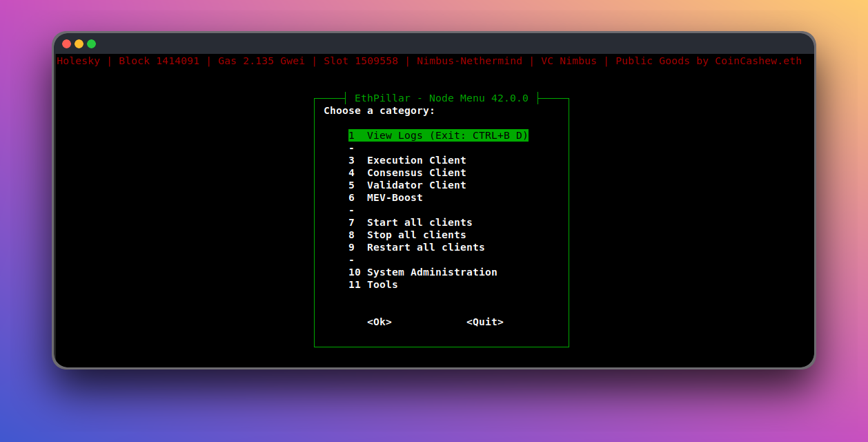Select menu item 1 View Logs

(438, 135)
